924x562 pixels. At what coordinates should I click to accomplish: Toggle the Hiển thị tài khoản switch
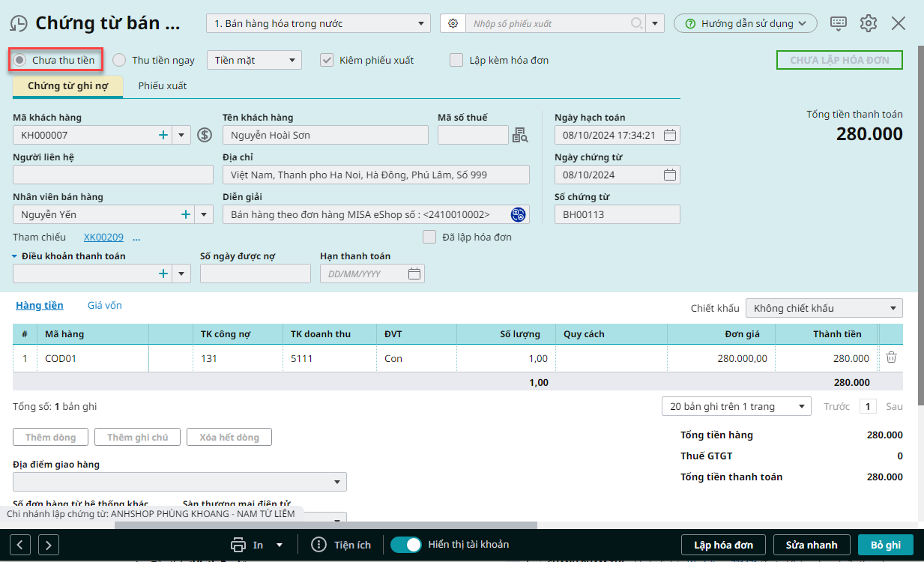406,545
